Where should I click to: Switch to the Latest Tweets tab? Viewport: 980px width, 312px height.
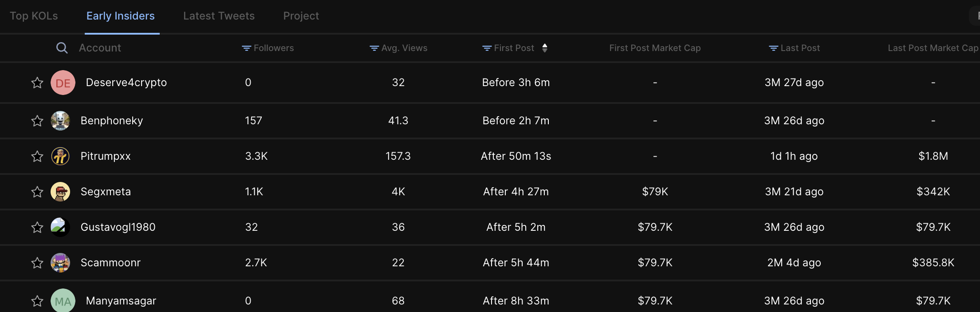coord(219,16)
